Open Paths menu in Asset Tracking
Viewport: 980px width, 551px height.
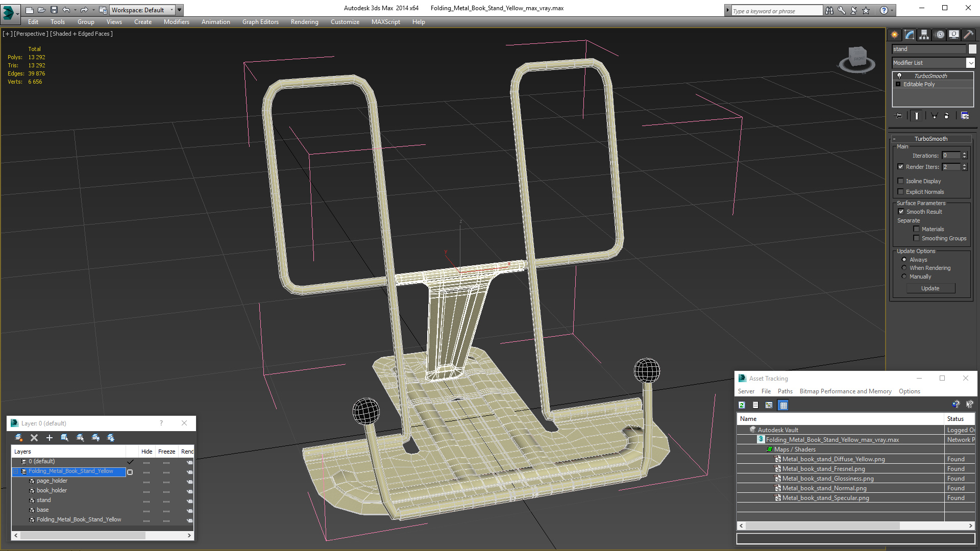[785, 391]
